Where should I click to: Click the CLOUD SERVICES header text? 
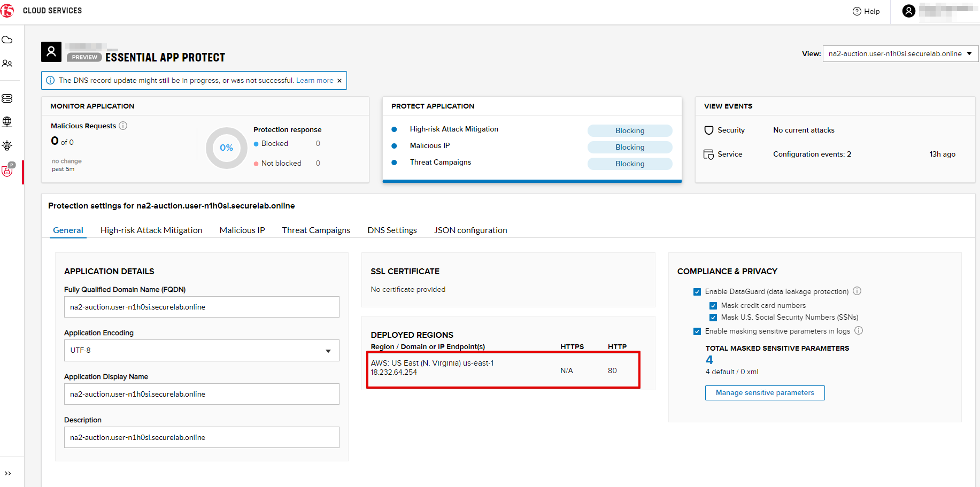(x=52, y=11)
